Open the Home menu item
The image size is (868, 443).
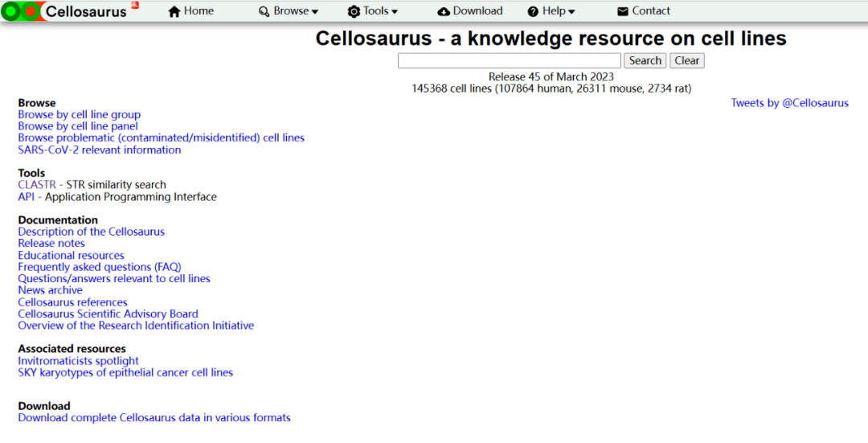click(199, 11)
